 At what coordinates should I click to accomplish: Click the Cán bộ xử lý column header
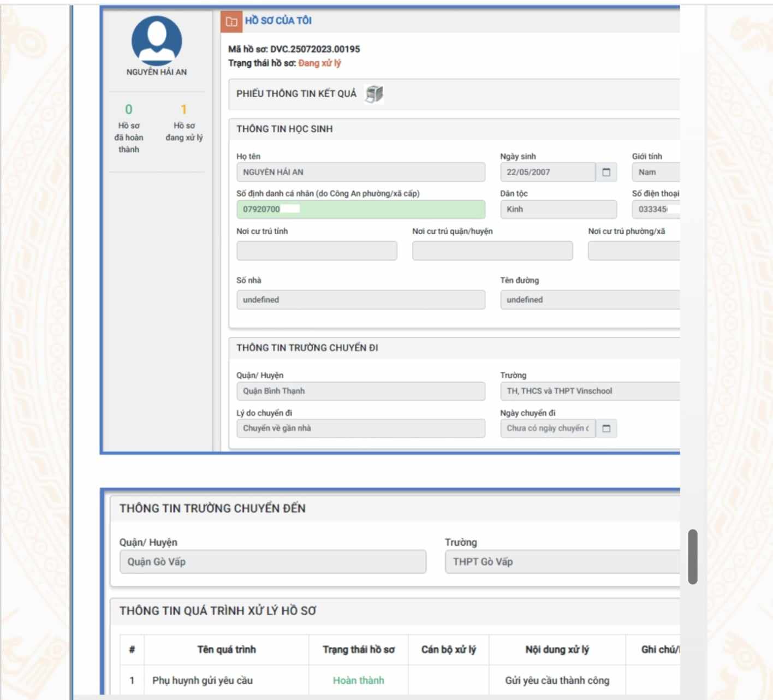449,650
